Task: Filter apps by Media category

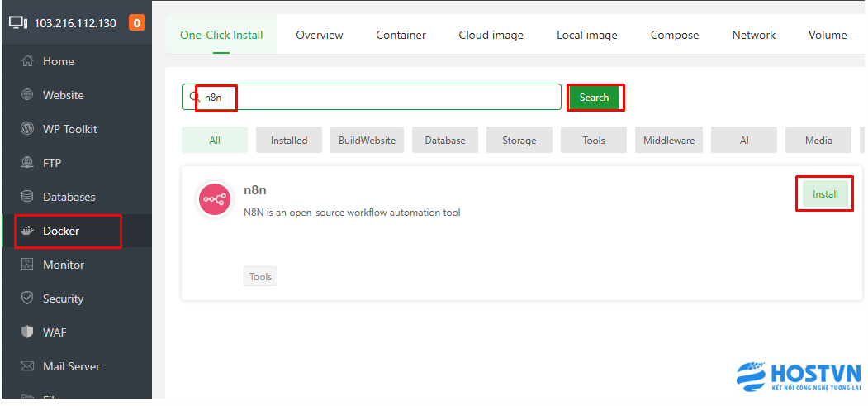Action: (x=818, y=140)
